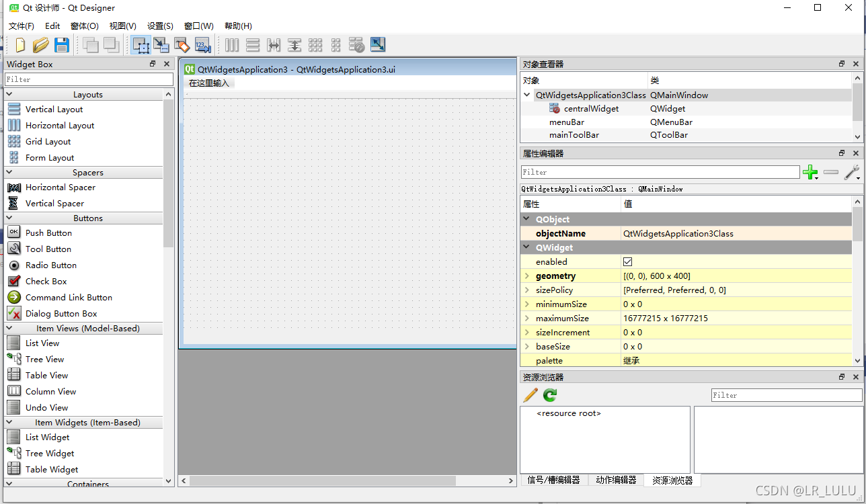Click Lay Out Vertically in Splitter icon

294,45
